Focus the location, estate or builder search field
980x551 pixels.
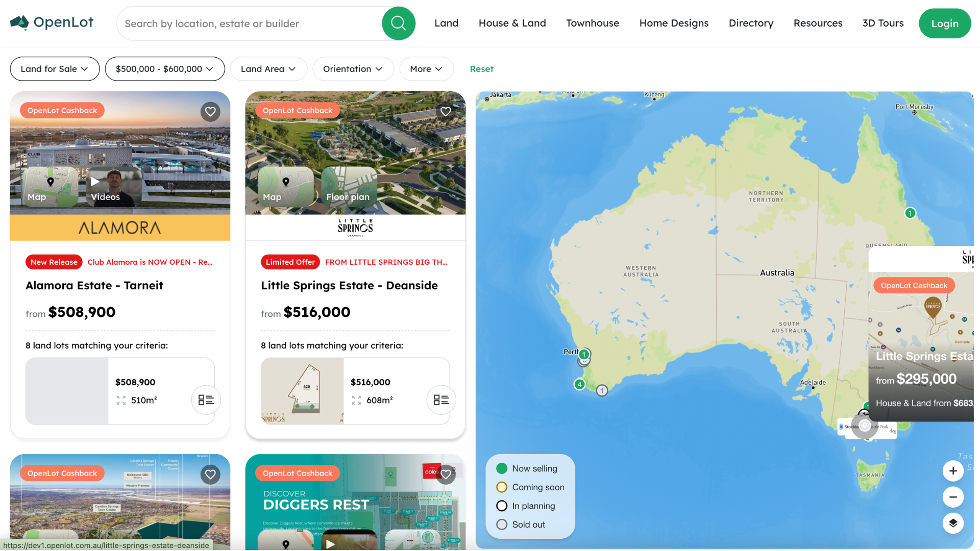coord(250,23)
